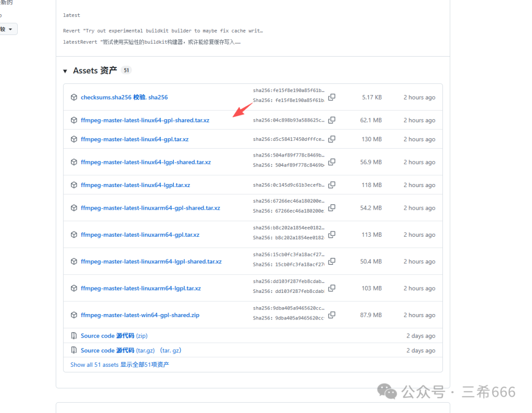Click package icon beside linuxarm64-gpl-shared.tar.xz
The height and width of the screenshot is (413, 532).
pos(74,208)
